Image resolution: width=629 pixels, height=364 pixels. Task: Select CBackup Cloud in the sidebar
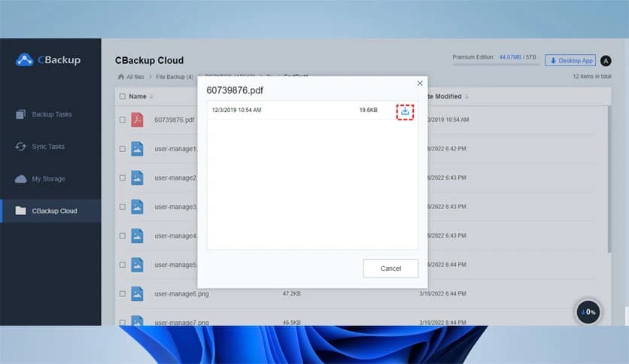pyautogui.click(x=51, y=211)
